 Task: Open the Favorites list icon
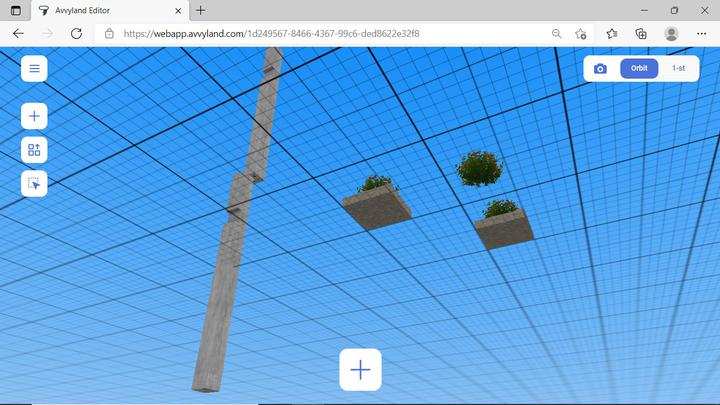(x=612, y=34)
